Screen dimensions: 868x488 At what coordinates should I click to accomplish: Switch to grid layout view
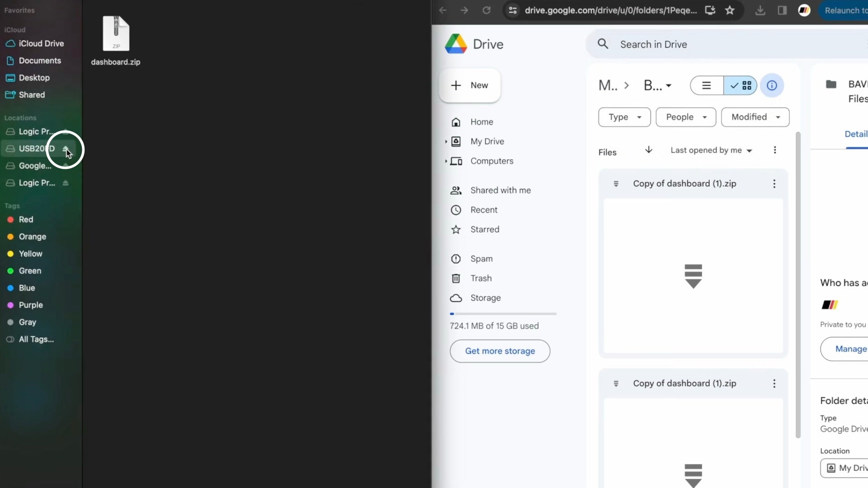pyautogui.click(x=741, y=85)
